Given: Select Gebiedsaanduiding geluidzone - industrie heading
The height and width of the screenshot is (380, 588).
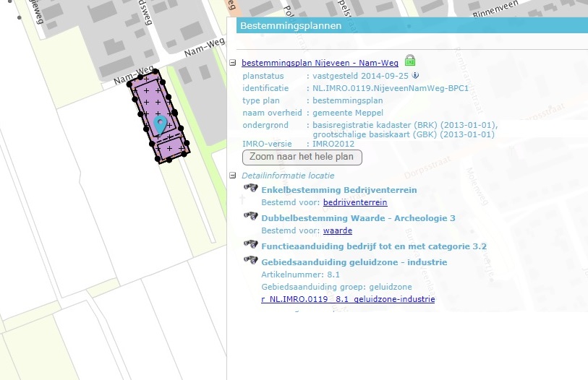Looking at the screenshot, I should point(354,262).
